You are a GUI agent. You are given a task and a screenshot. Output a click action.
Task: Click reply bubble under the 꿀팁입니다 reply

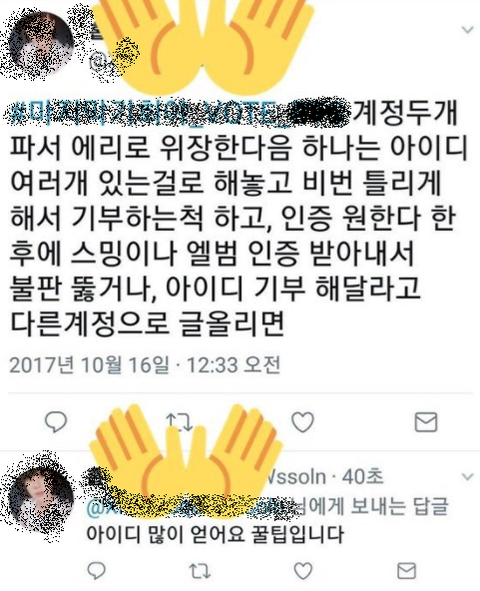[x=96, y=571]
